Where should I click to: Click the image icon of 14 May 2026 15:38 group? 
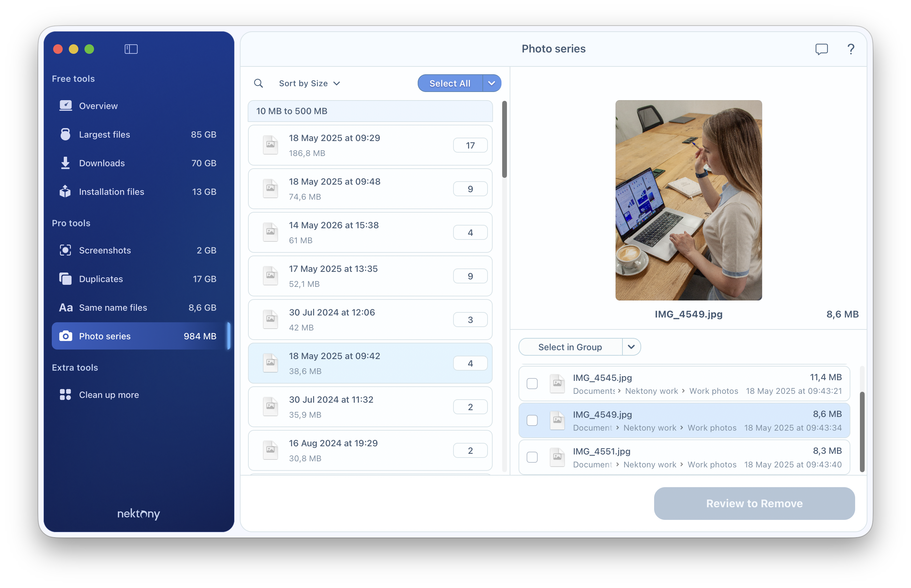click(x=270, y=232)
